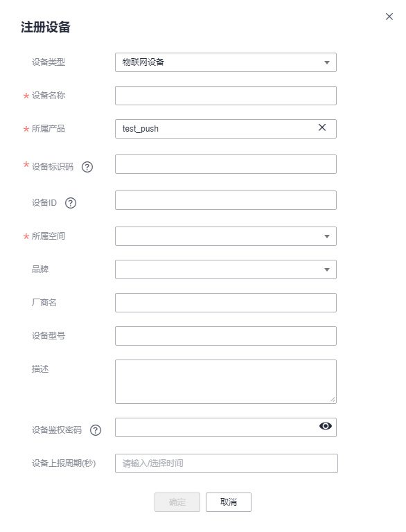Open the 品牌 dropdown list

[226, 269]
